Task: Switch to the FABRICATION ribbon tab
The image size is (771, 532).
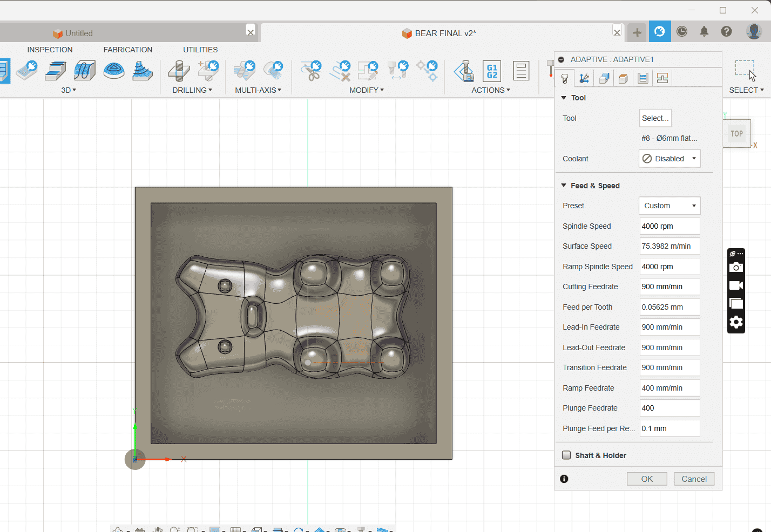Action: click(x=128, y=50)
